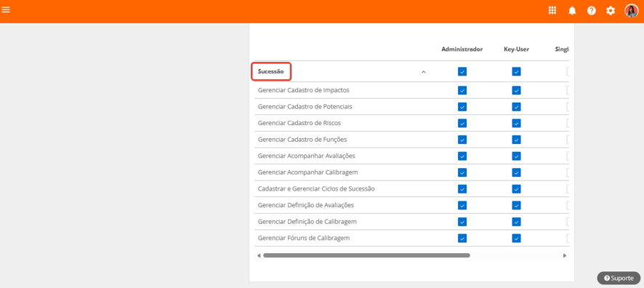View notifications bell
The height and width of the screenshot is (288, 644).
(572, 11)
